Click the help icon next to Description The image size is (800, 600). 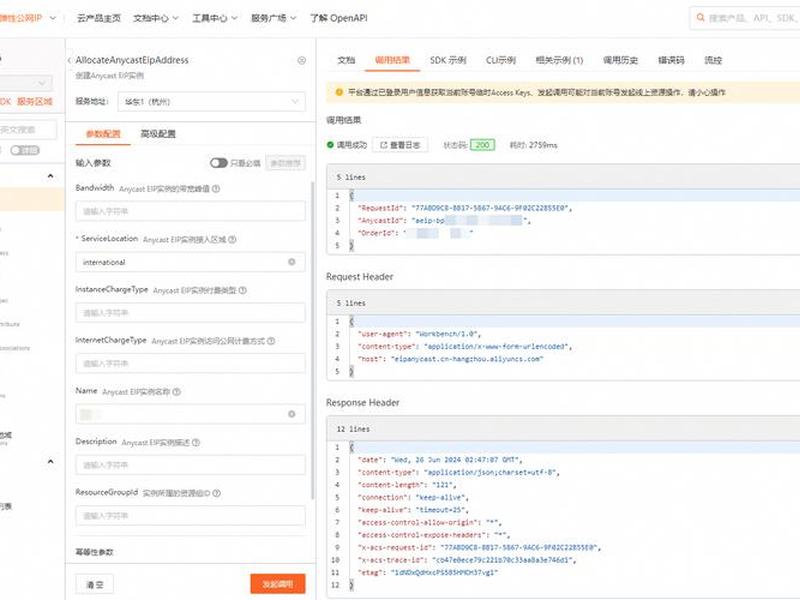pos(196,442)
